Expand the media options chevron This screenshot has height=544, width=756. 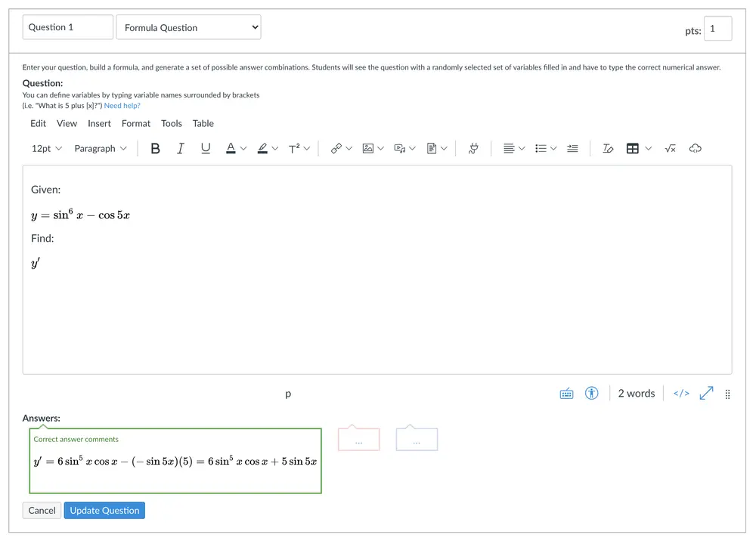(412, 148)
